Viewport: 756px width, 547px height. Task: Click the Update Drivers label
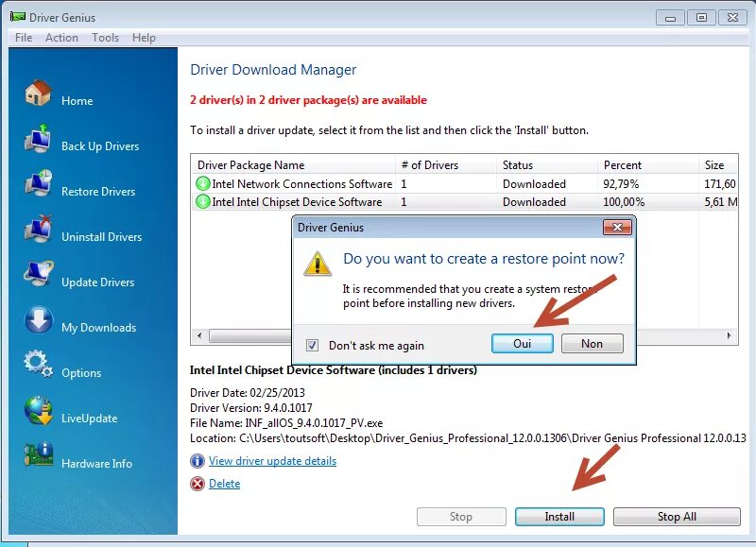(98, 282)
